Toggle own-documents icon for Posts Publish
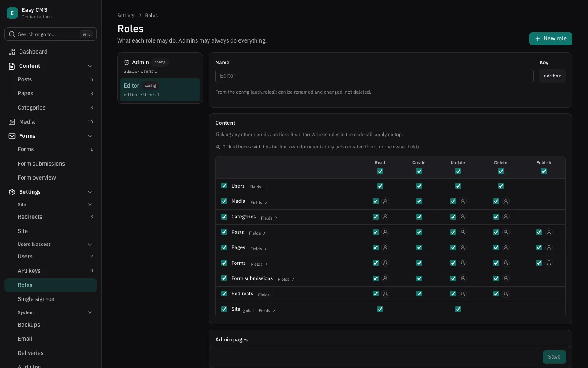 [549, 232]
